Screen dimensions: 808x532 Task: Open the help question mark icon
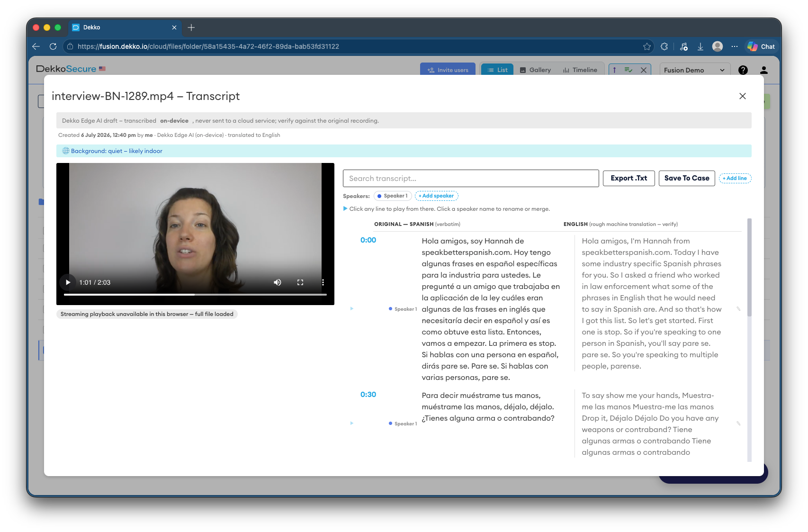pos(743,70)
